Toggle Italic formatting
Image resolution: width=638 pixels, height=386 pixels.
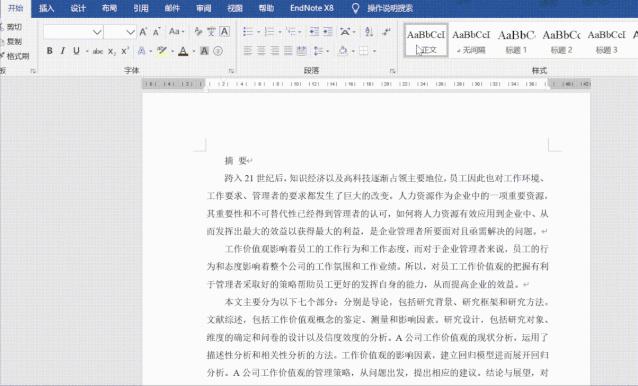63,51
